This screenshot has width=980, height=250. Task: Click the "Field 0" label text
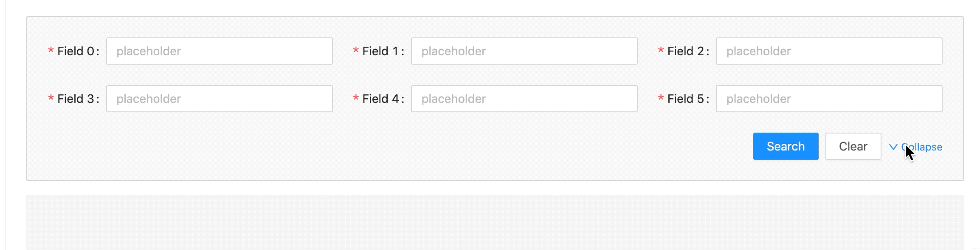tap(76, 51)
